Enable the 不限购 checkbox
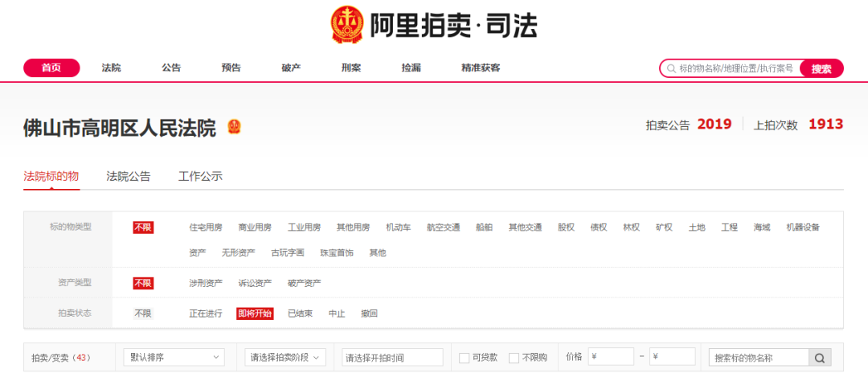The height and width of the screenshot is (373, 868). [514, 358]
